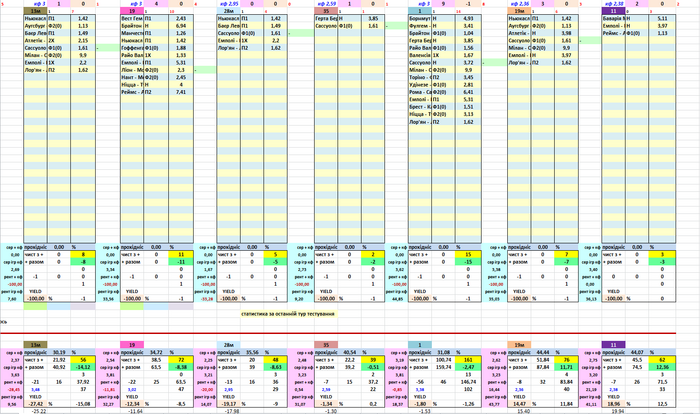This screenshot has height=414, width=700.
Task: Click the pass-rate value '34,72'
Action: point(156,352)
